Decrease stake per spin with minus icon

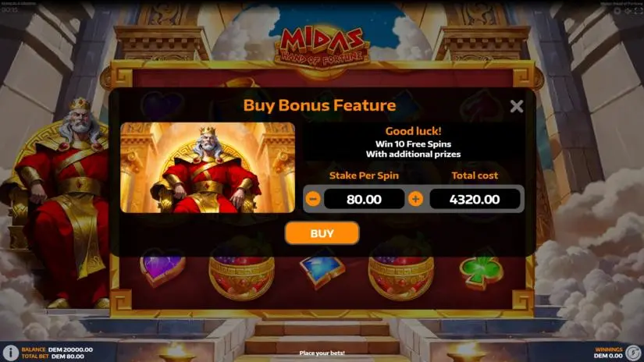coord(313,199)
